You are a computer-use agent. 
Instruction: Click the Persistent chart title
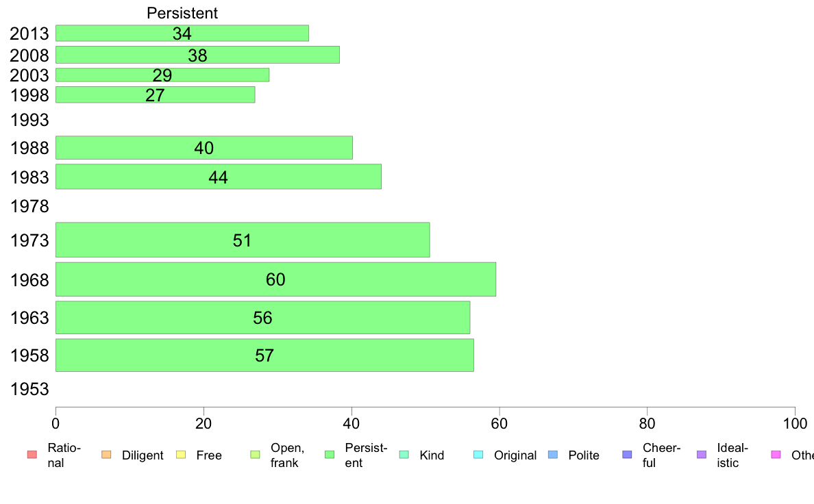(x=182, y=13)
